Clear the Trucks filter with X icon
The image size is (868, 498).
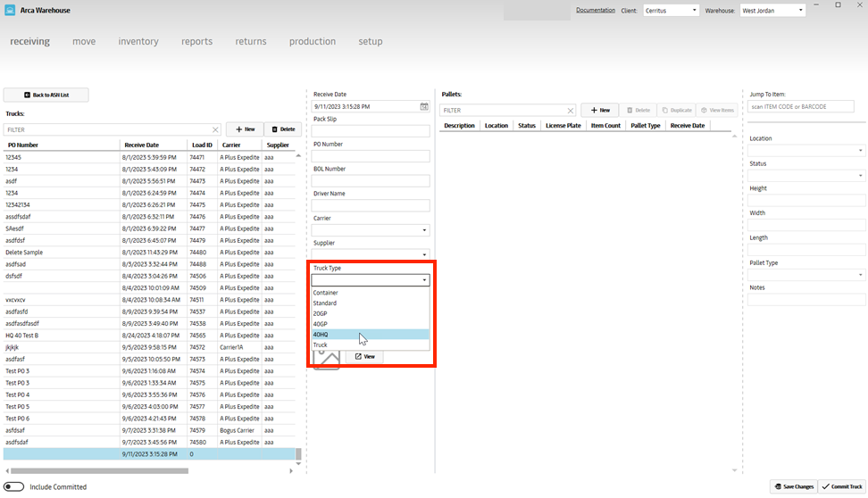click(215, 129)
